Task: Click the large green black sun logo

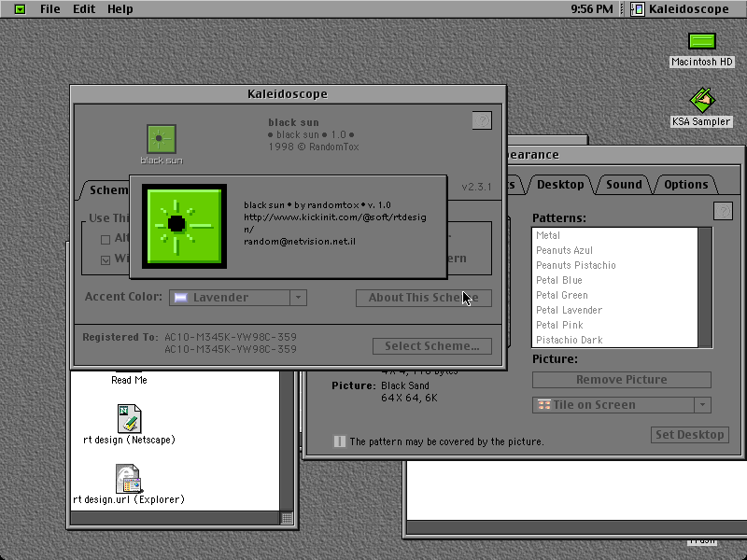Action: [184, 226]
